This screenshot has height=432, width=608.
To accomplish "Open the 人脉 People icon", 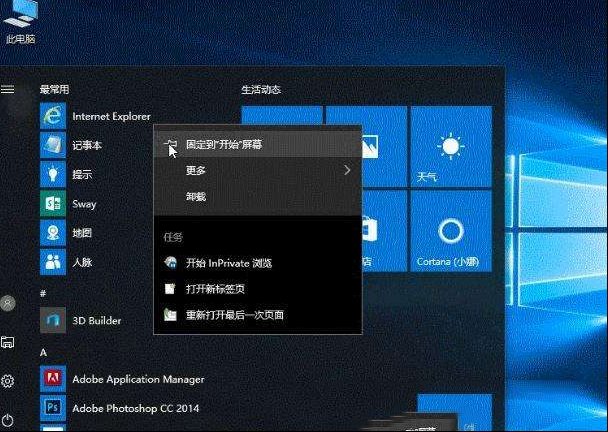I will pos(53,262).
